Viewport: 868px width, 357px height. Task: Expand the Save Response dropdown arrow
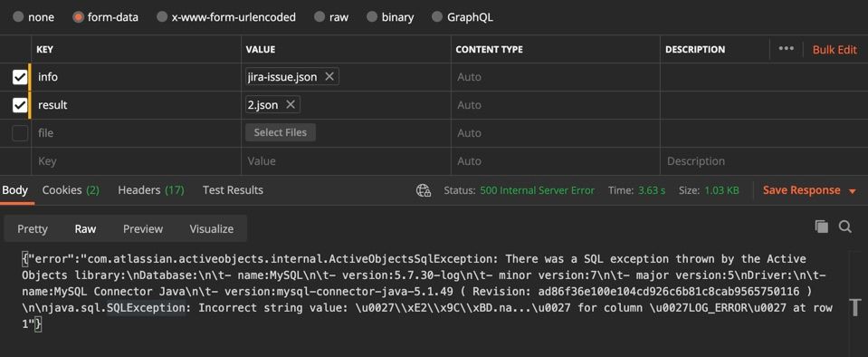[x=852, y=191]
